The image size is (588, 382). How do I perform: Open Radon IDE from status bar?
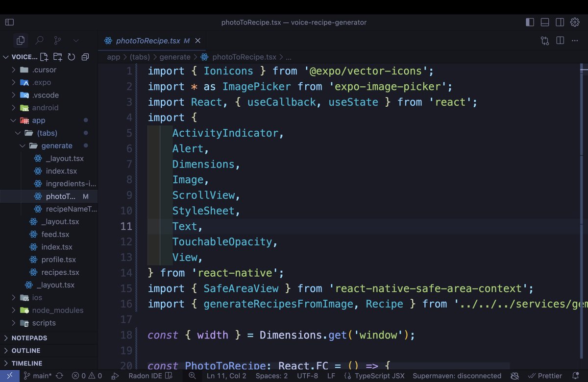(x=150, y=376)
